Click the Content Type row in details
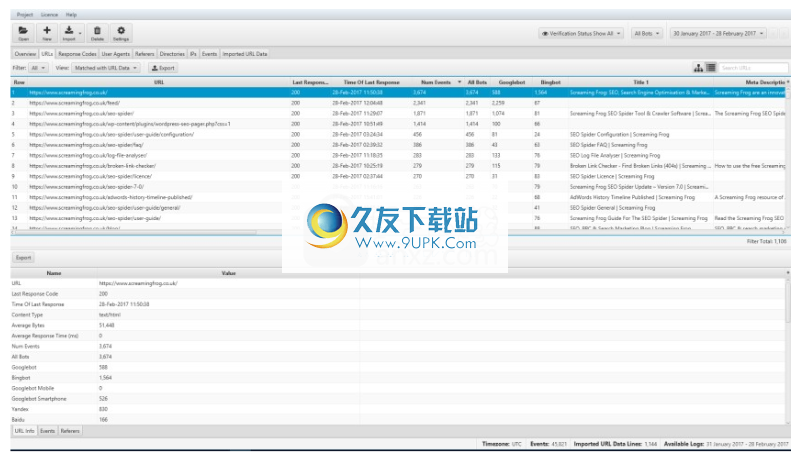 tap(399, 315)
